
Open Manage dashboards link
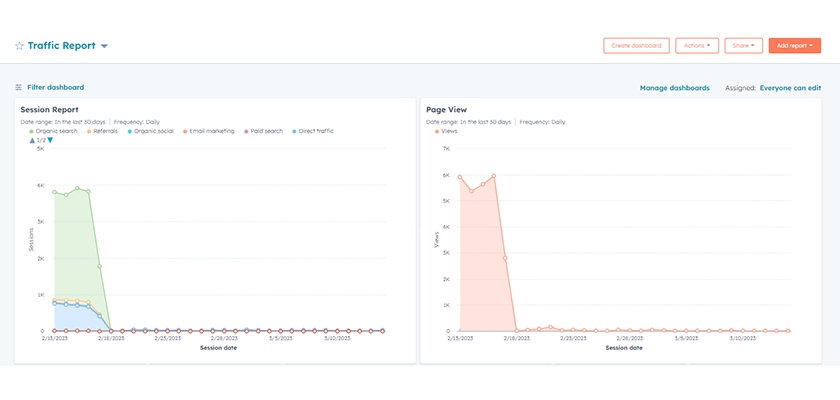[674, 88]
